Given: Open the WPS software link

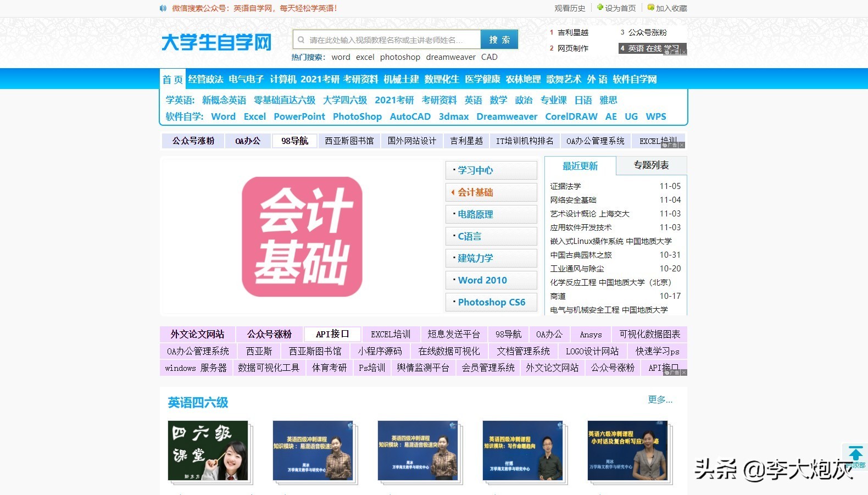Looking at the screenshot, I should coord(656,116).
